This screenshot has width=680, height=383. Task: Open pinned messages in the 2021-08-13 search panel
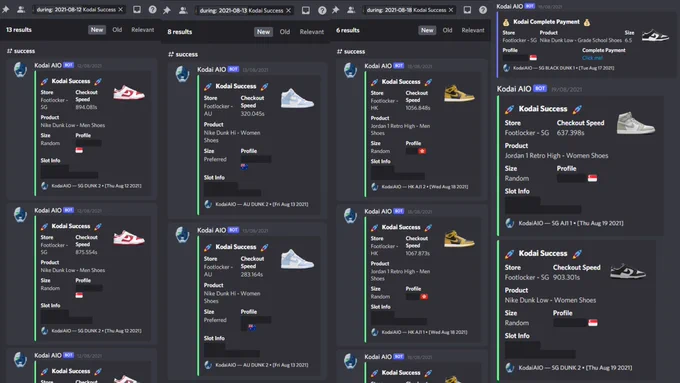[x=167, y=10]
